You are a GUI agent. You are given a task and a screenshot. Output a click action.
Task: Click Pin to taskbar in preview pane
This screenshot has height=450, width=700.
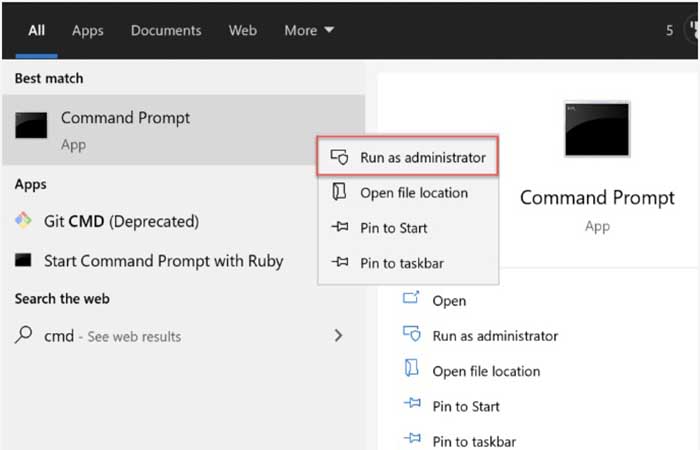pos(474,442)
